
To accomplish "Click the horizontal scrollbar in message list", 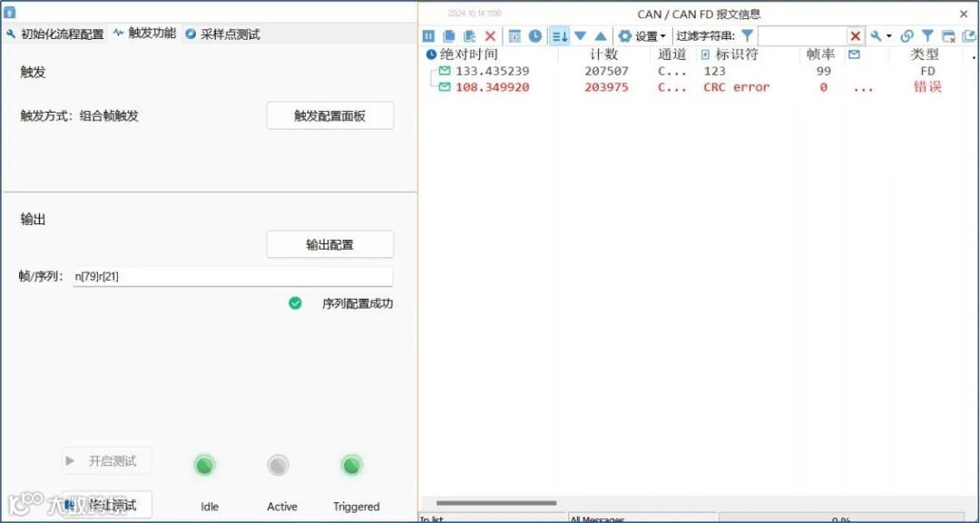I will pos(495,503).
